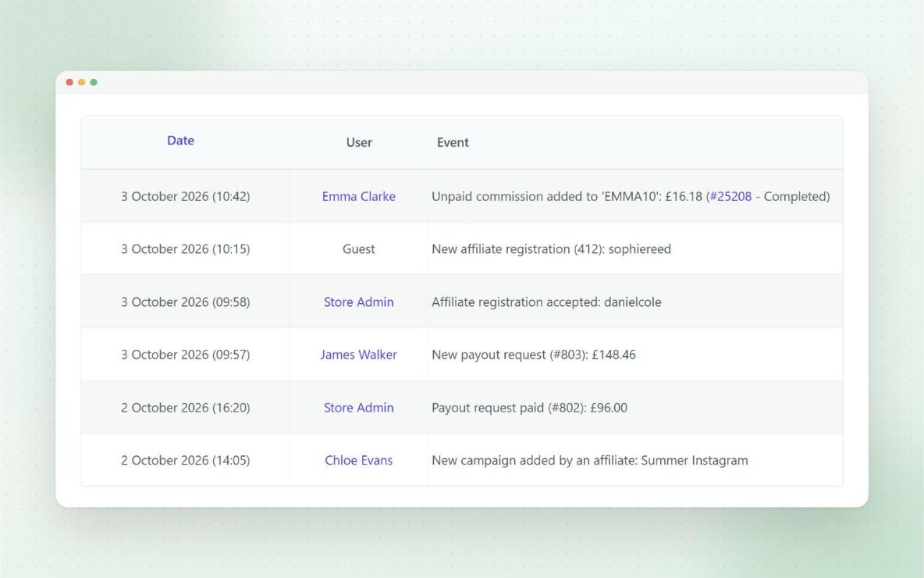Select date 3 October 2026 (10:15)
The height and width of the screenshot is (578, 924).
[186, 249]
